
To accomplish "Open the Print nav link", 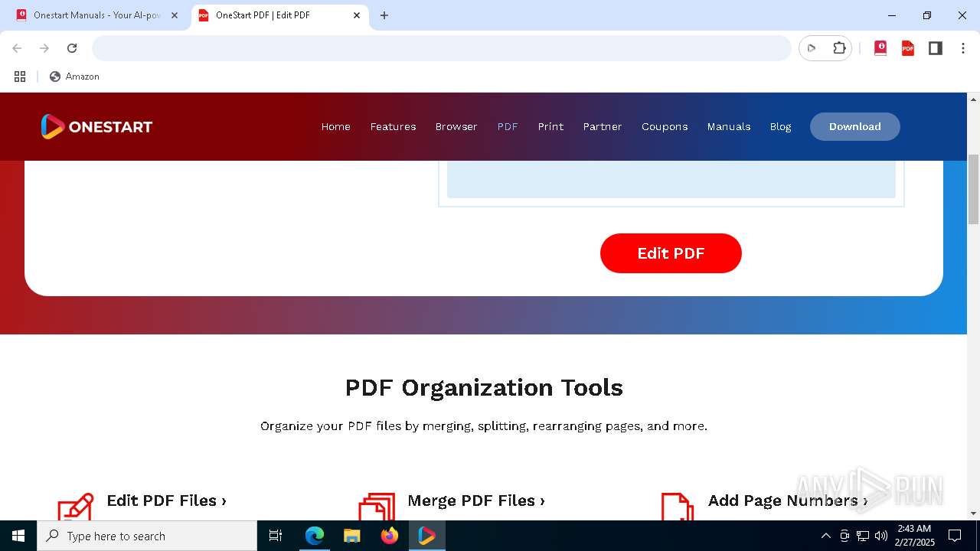I will pyautogui.click(x=550, y=126).
